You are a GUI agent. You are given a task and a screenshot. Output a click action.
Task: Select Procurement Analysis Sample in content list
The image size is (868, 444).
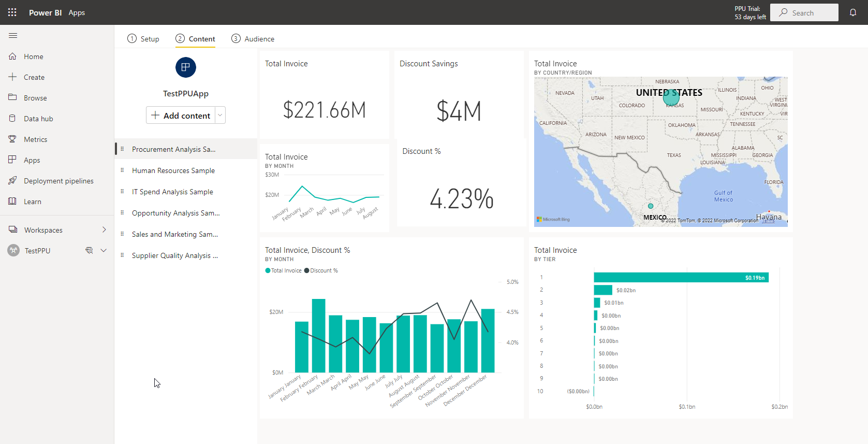coord(186,149)
